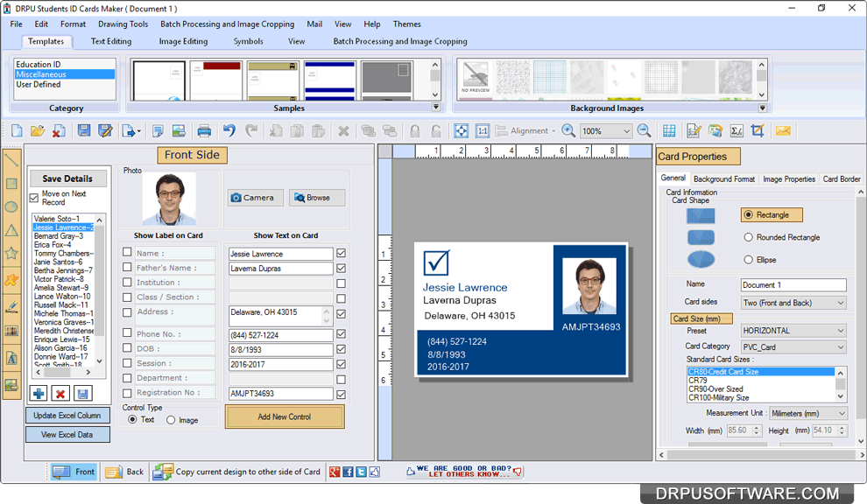867x504 pixels.
Task: Enable the Father's Name label checkbox
Action: (127, 267)
